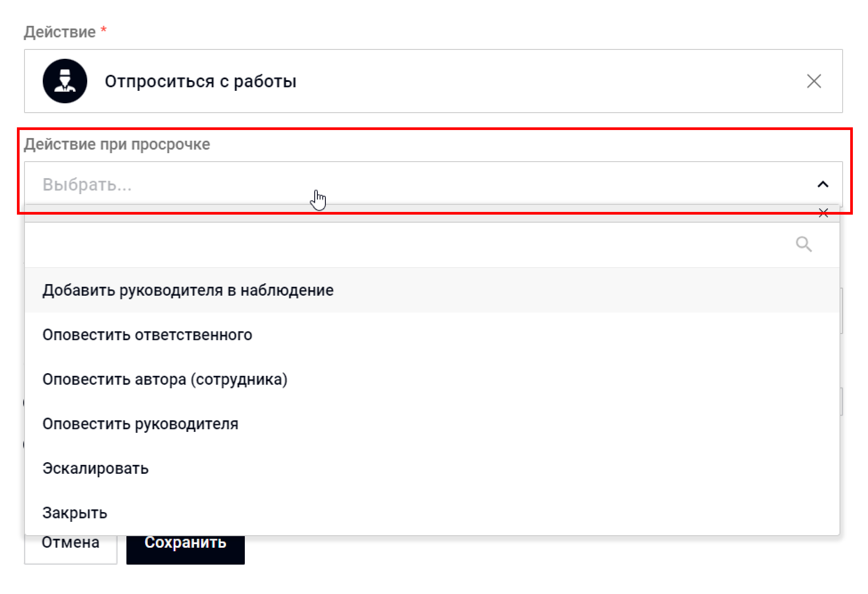Collapse overdue action dropdown using chevron arrow
This screenshot has width=868, height=594.
pos(823,184)
